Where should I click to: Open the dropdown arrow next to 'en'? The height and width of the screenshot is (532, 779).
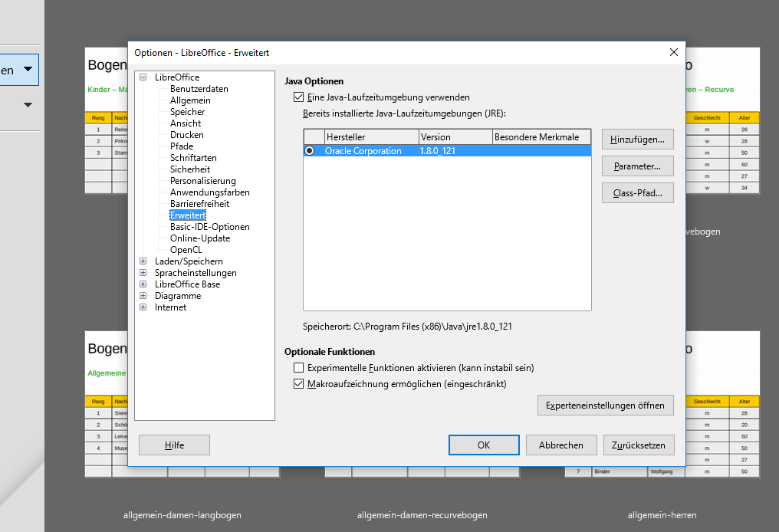click(x=28, y=70)
